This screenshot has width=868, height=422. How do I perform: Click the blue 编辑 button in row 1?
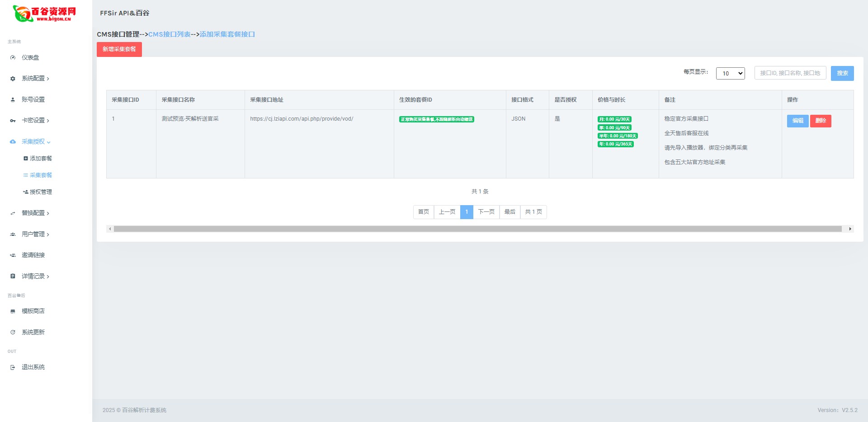pos(797,121)
